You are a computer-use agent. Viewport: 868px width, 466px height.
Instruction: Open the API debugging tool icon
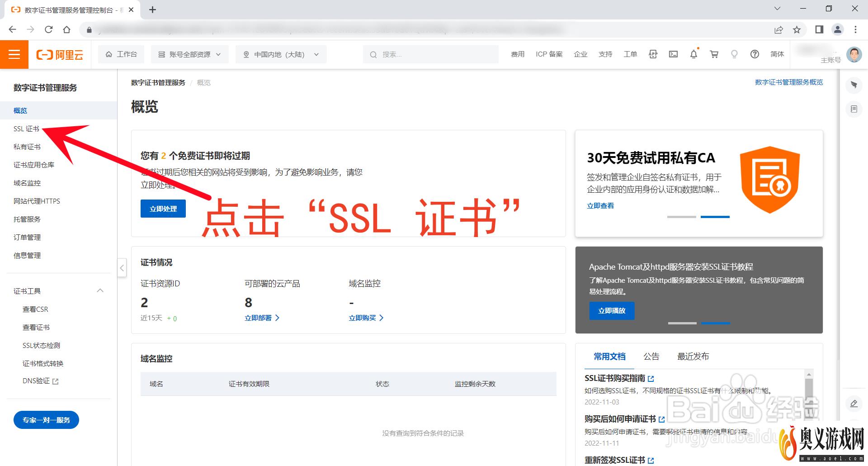653,54
